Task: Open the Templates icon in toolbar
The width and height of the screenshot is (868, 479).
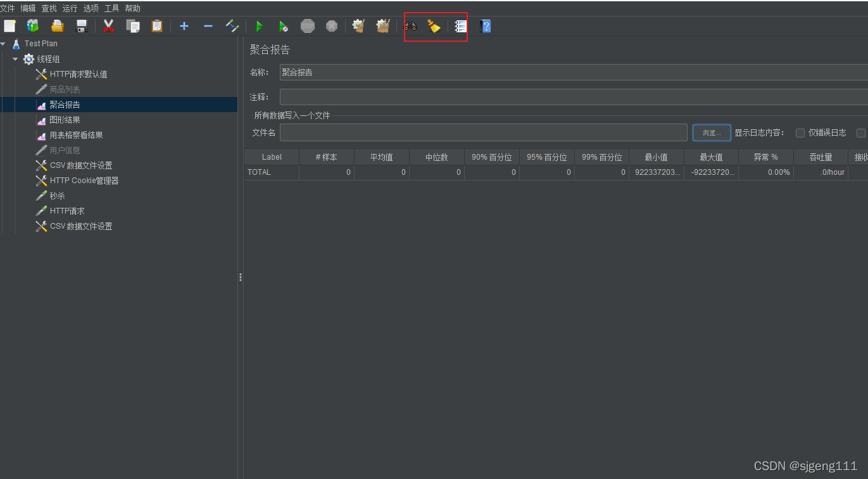Action: 33,26
